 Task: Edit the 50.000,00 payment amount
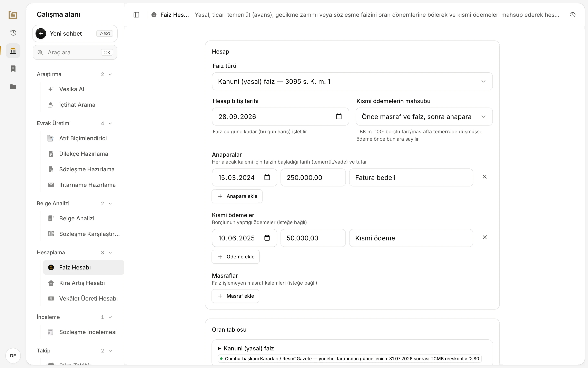[313, 238]
